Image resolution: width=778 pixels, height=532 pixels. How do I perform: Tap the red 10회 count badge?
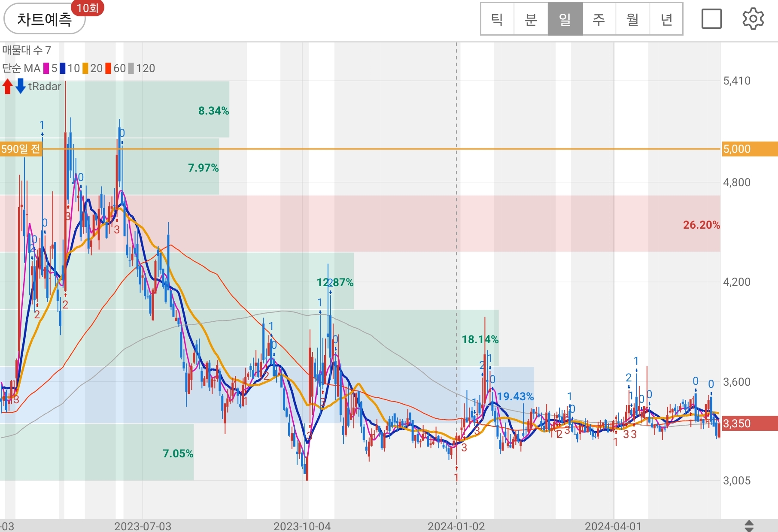coord(87,8)
